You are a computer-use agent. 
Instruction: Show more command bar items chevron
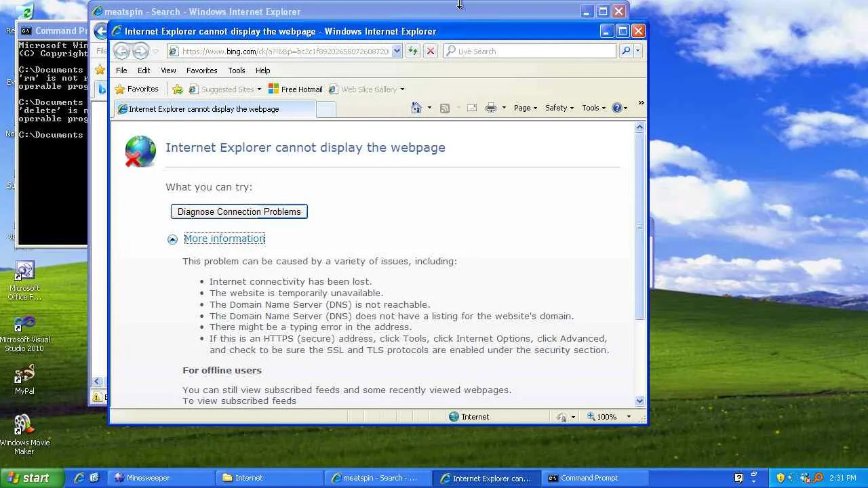coord(641,103)
